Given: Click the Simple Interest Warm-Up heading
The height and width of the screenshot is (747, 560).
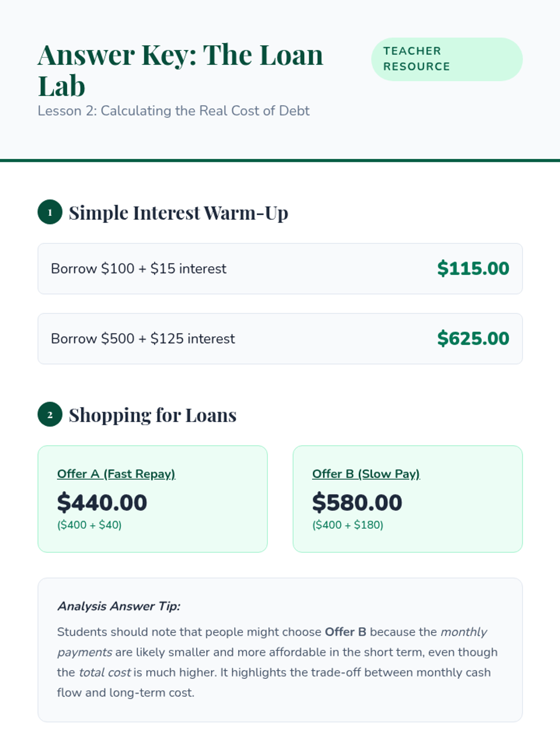Looking at the screenshot, I should click(x=178, y=213).
